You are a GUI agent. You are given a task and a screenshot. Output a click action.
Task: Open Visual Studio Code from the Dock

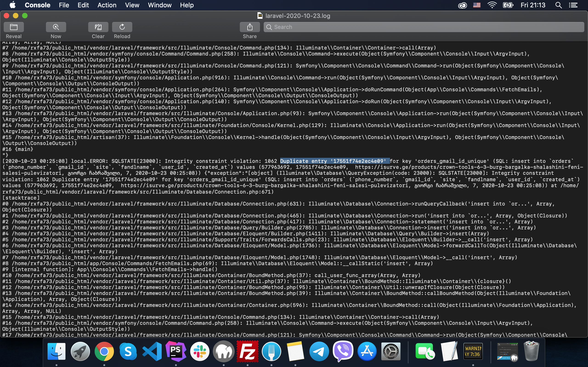[x=152, y=351]
